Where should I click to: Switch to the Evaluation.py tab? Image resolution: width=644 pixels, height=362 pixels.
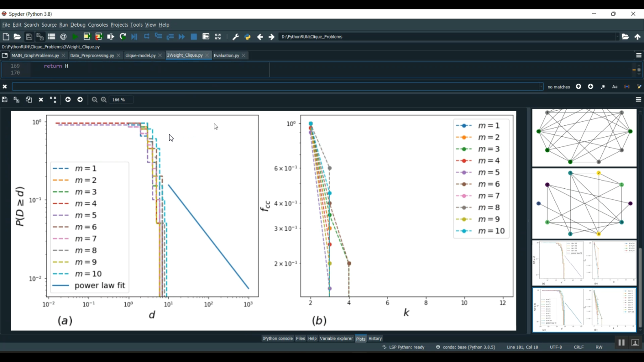click(x=226, y=55)
